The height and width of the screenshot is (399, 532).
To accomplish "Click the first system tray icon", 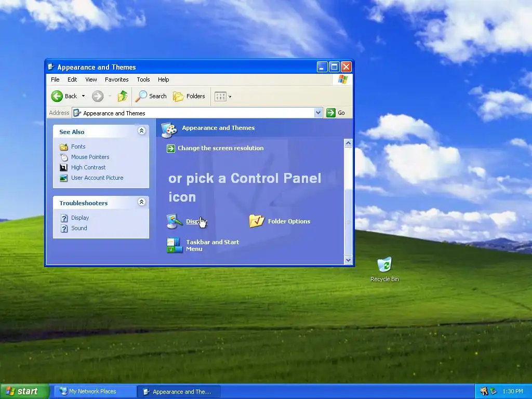I will tap(484, 392).
